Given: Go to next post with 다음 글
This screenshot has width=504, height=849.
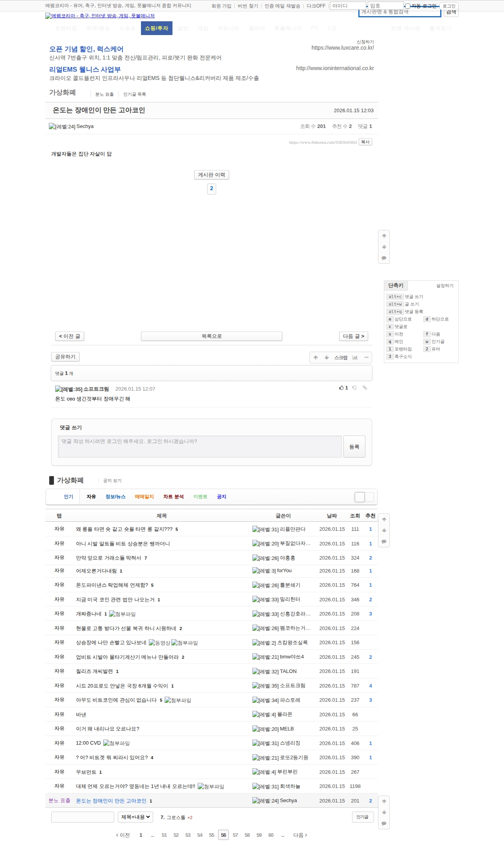Looking at the screenshot, I should pos(354,336).
